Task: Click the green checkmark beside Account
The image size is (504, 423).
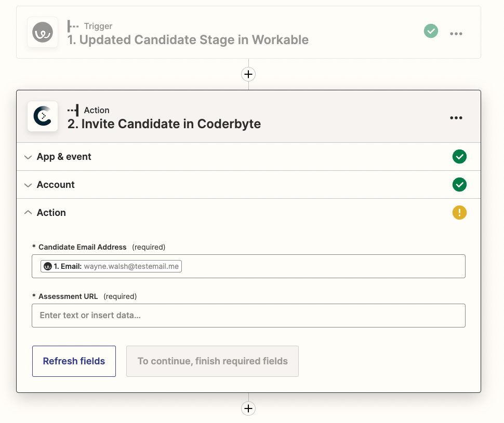Action: tap(459, 185)
